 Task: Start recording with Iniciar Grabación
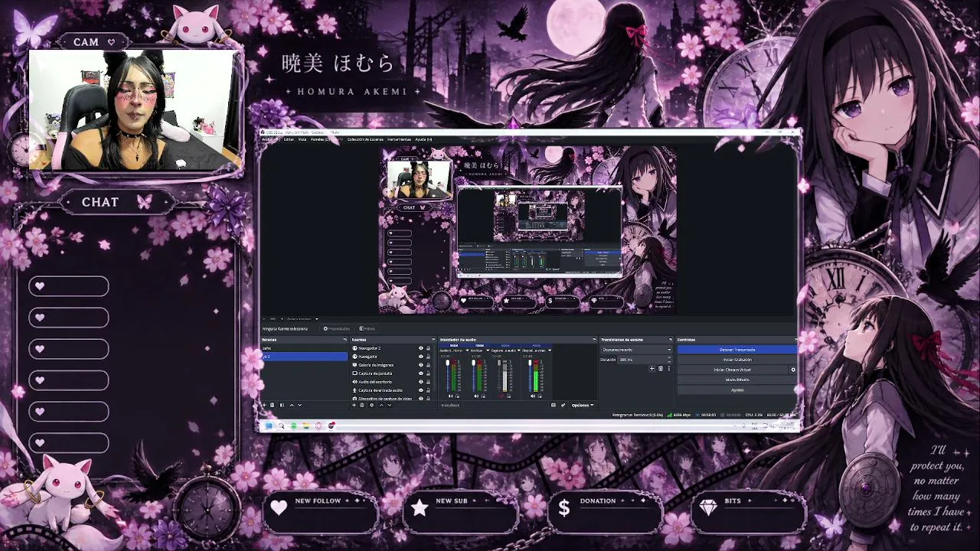coord(737,360)
